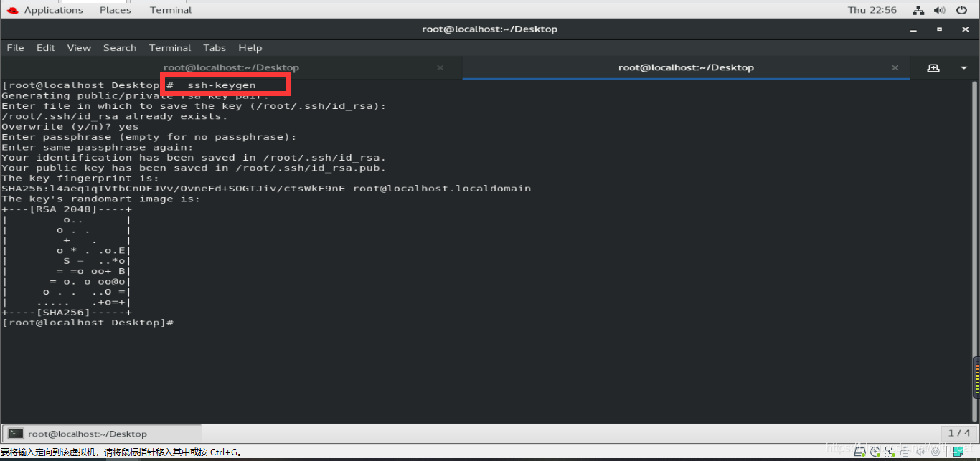
Task: Switch to the first root@localhost tab
Action: coord(231,67)
